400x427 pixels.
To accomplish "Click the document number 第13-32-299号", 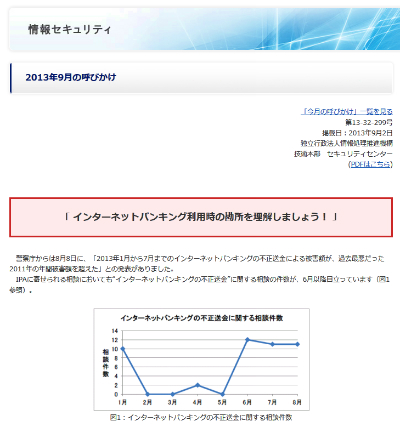I will click(369, 122).
